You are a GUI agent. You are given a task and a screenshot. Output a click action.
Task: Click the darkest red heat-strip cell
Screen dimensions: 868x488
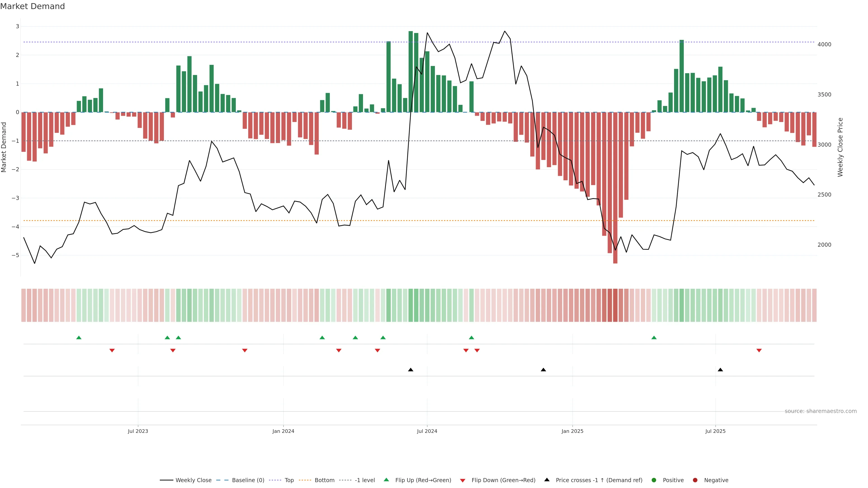pos(615,305)
